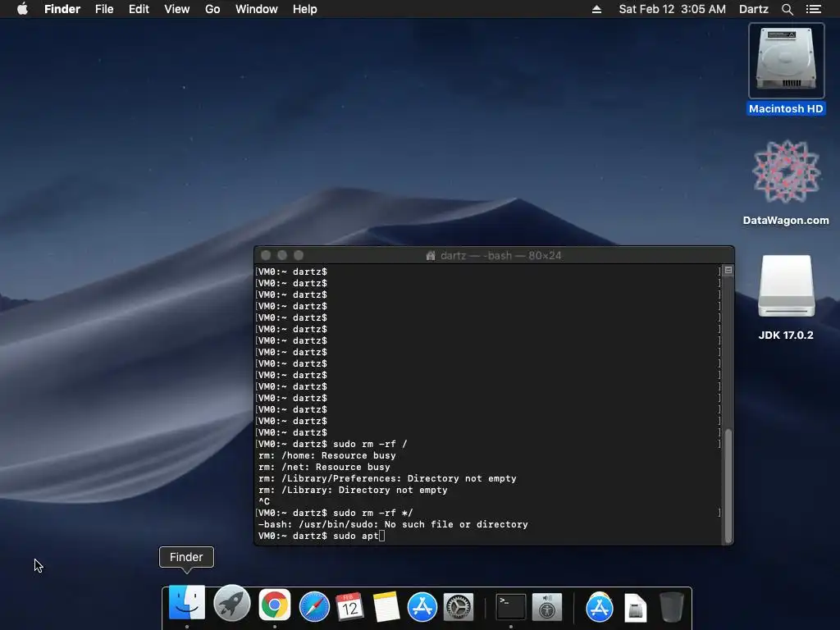Click the '/net: Resource busy' line

(324, 467)
